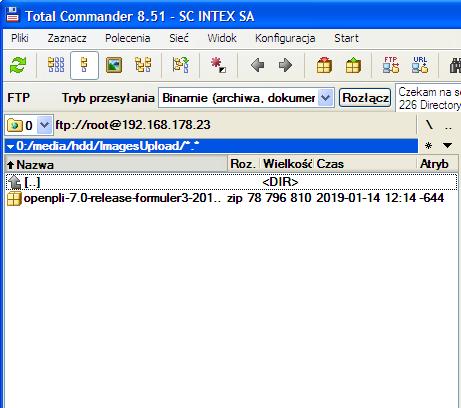Open the Polecenia menu
Screen dimensions: 461x408
pyautogui.click(x=128, y=38)
